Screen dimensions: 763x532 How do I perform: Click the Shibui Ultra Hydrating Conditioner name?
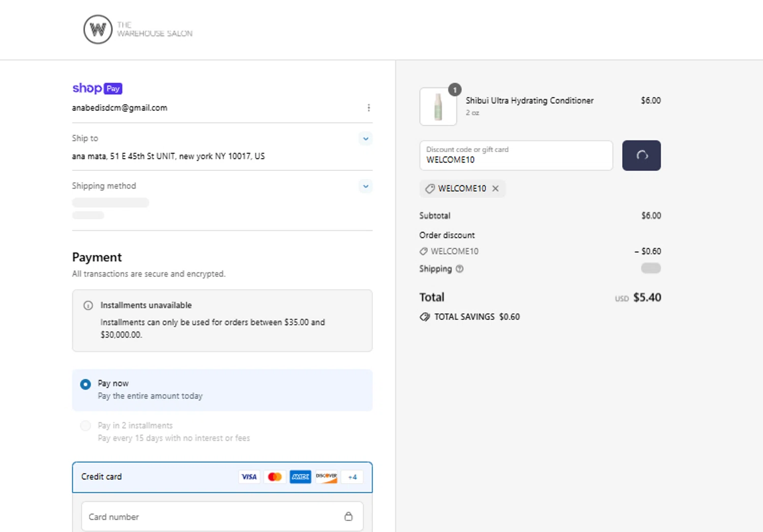point(530,101)
